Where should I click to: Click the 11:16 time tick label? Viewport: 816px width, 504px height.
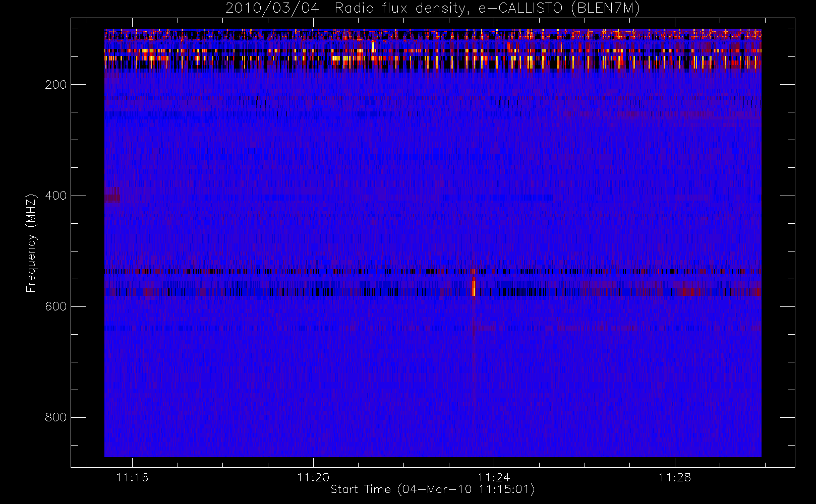click(132, 477)
